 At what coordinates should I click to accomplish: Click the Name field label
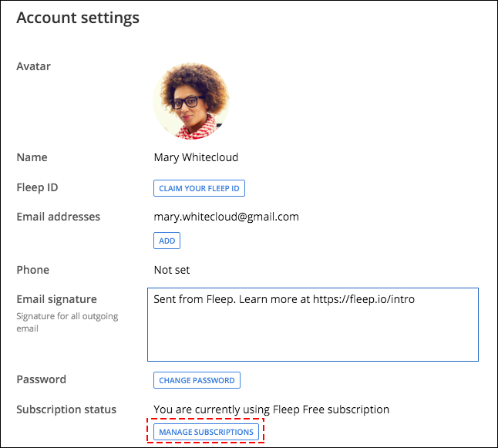click(x=32, y=157)
